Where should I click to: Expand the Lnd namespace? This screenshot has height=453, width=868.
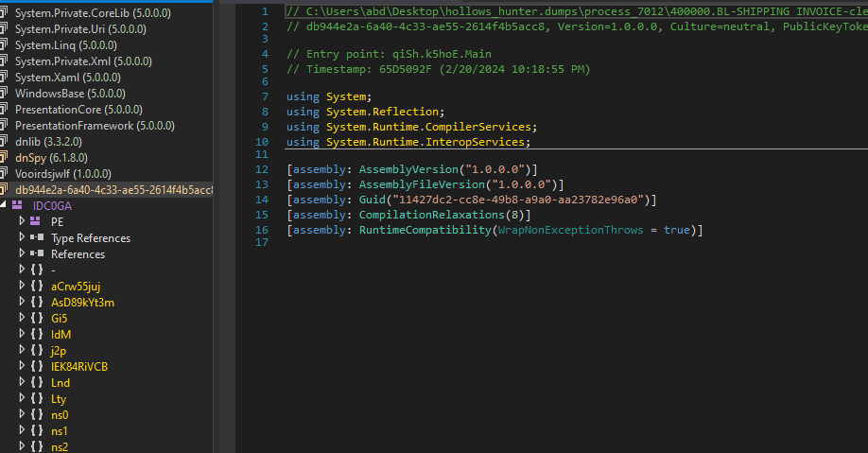(22, 381)
